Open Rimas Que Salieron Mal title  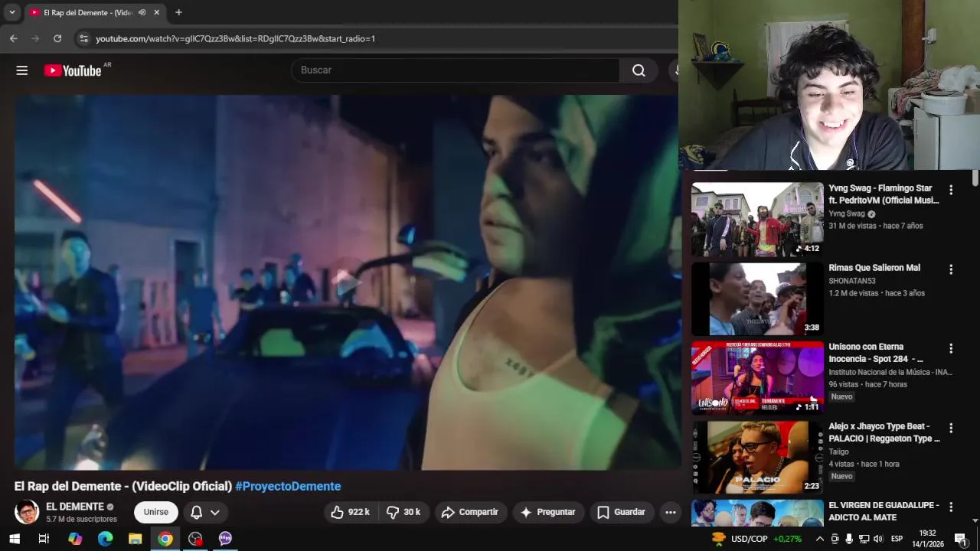874,268
